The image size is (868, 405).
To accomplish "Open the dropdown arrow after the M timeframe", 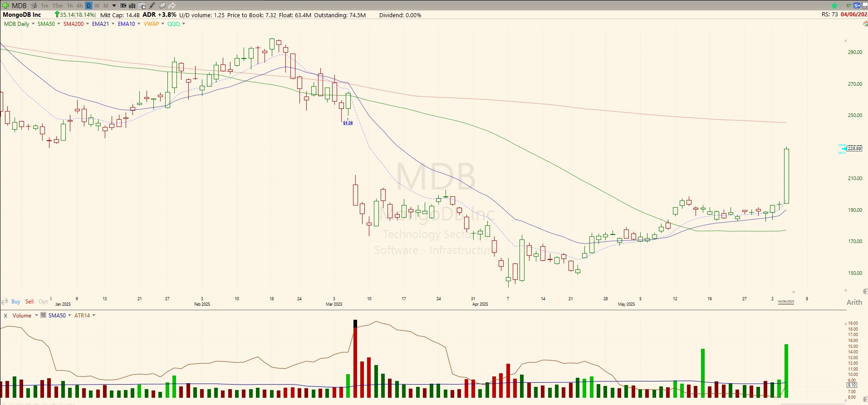I will coord(114,5).
